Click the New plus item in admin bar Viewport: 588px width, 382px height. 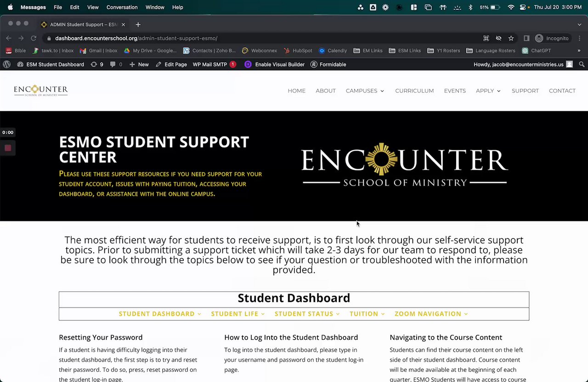coord(139,64)
